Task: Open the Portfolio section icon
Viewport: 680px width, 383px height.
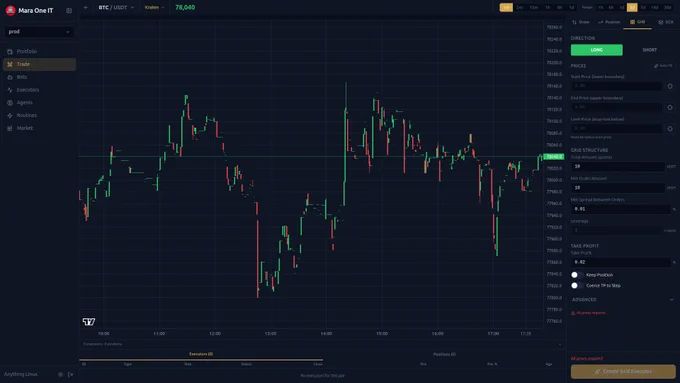Action: [10, 52]
